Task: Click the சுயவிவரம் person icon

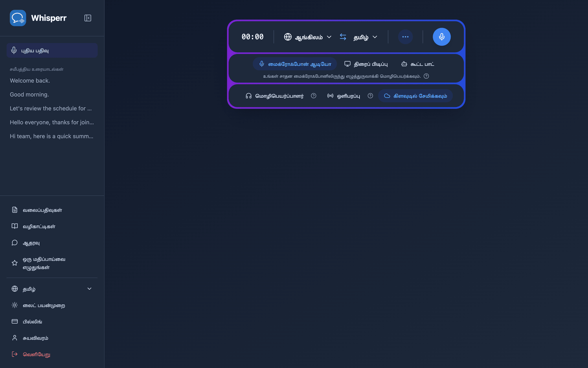Action: [15, 338]
